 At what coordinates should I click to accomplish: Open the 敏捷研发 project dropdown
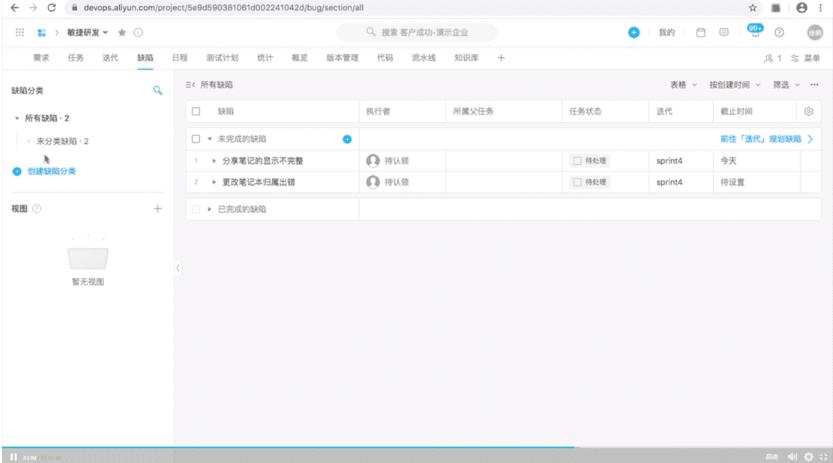click(x=88, y=32)
